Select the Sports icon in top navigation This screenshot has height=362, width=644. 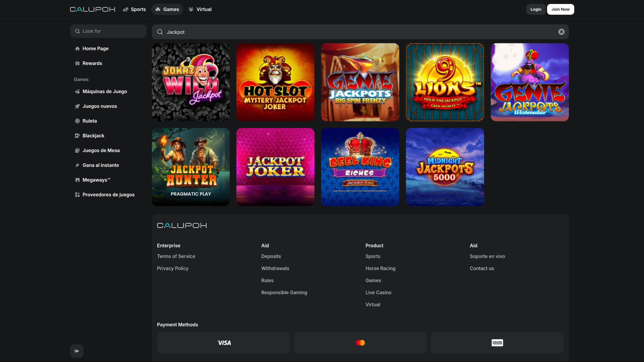[125, 9]
